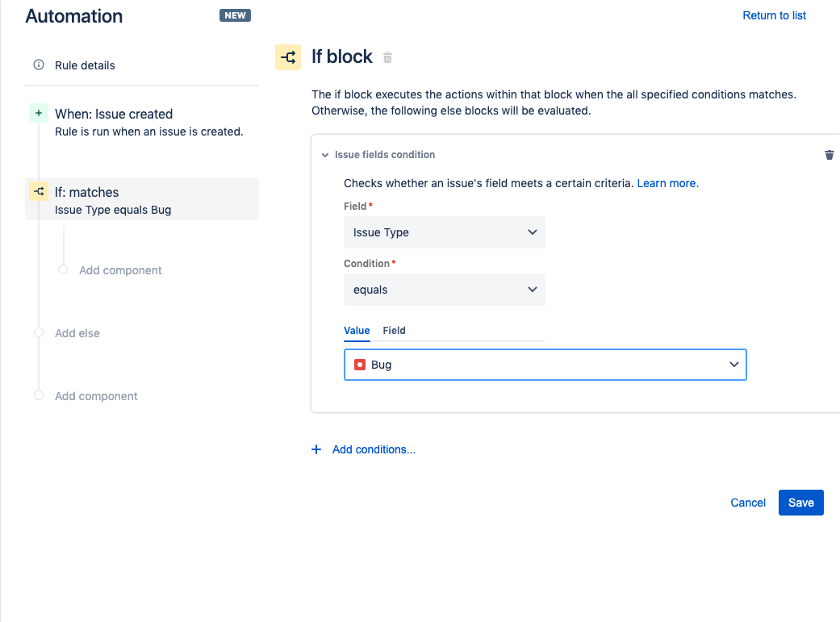Click the green trigger icon on When: Issue created

(x=38, y=113)
